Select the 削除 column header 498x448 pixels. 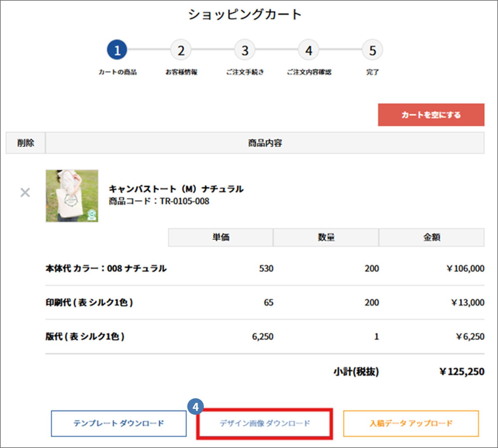pyautogui.click(x=25, y=143)
